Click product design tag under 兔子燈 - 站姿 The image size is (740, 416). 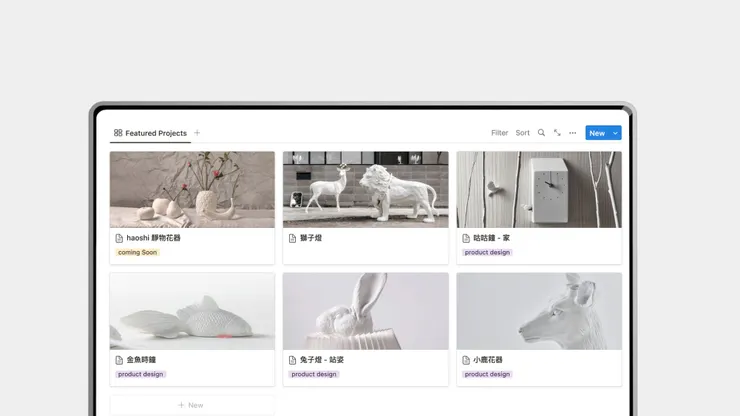tap(314, 374)
